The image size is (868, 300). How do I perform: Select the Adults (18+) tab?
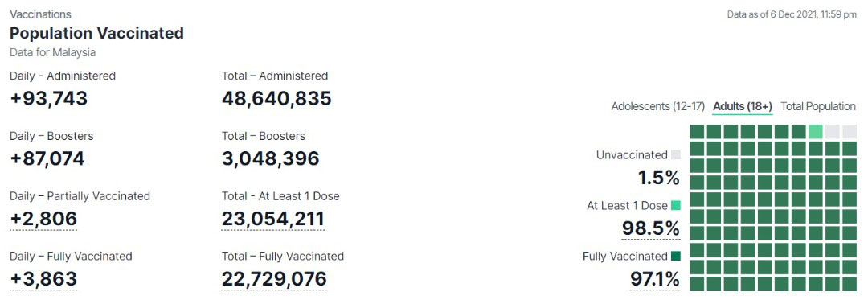[x=743, y=106]
